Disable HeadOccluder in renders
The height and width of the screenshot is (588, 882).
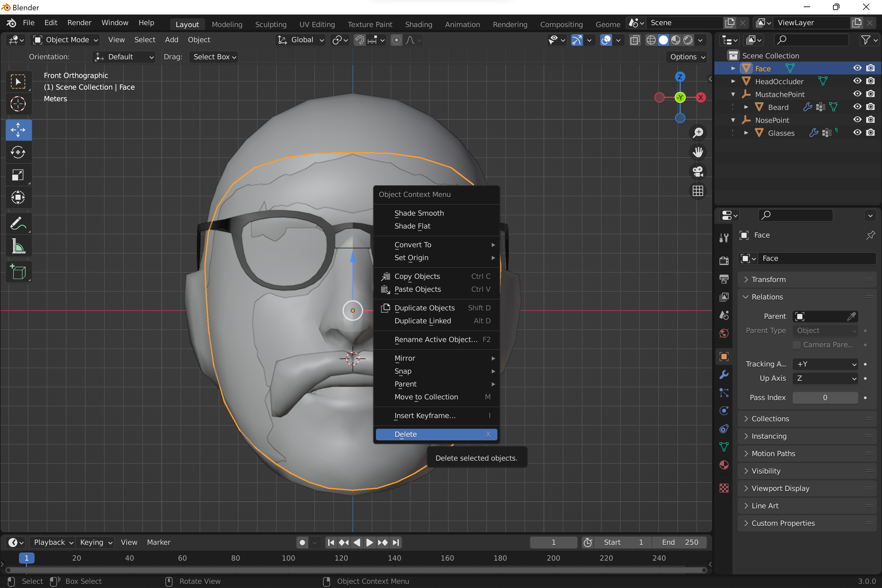pos(870,81)
